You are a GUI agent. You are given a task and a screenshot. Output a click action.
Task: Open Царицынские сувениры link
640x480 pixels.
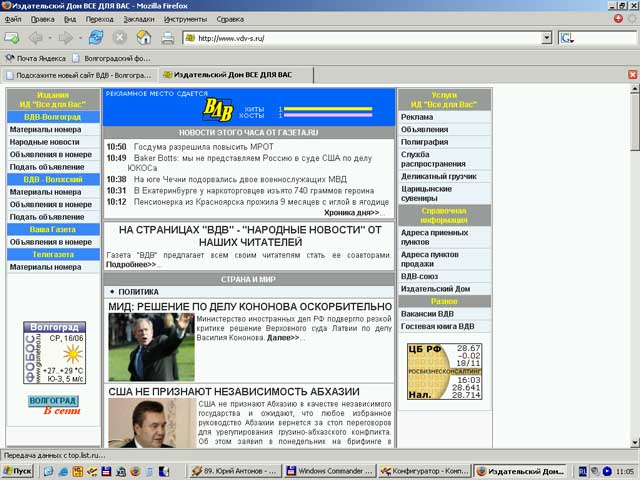pos(426,193)
